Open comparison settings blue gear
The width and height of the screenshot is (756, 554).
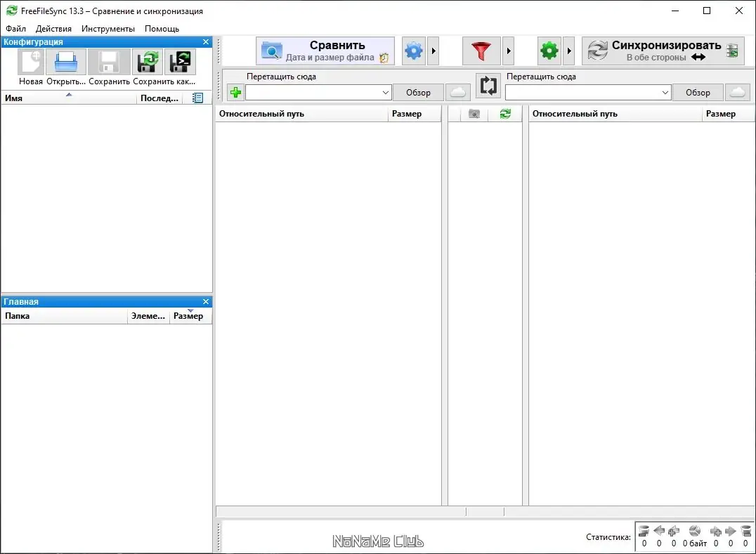tap(414, 51)
